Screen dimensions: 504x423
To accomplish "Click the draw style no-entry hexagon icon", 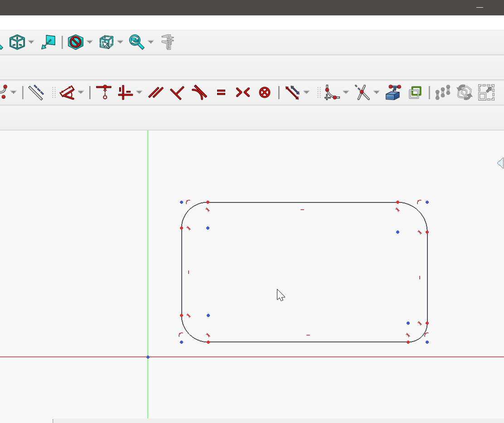I will click(x=76, y=42).
